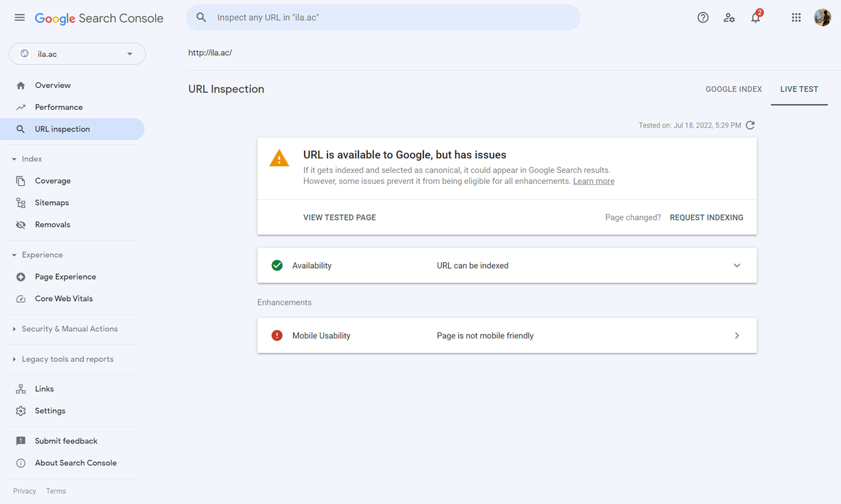This screenshot has width=841, height=504.
Task: Open the Mobile Usability details row
Action: [x=507, y=336]
